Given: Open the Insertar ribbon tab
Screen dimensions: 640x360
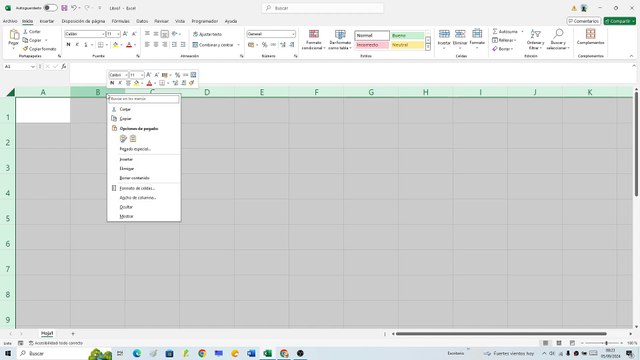Looking at the screenshot, I should pyautogui.click(x=47, y=21).
